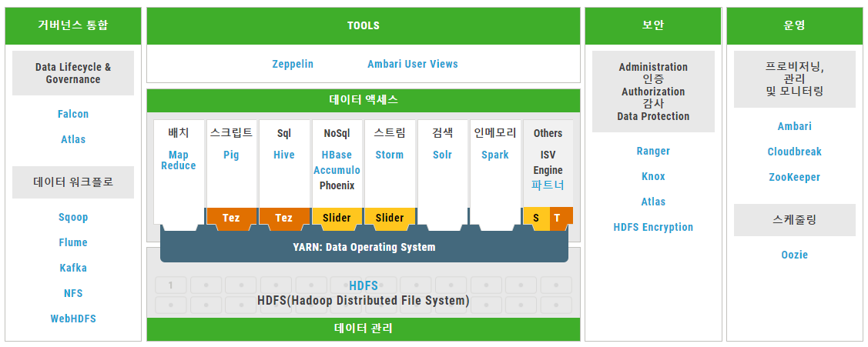Select the Spark in-memory link
Image resolution: width=868 pixels, height=347 pixels.
tap(495, 155)
